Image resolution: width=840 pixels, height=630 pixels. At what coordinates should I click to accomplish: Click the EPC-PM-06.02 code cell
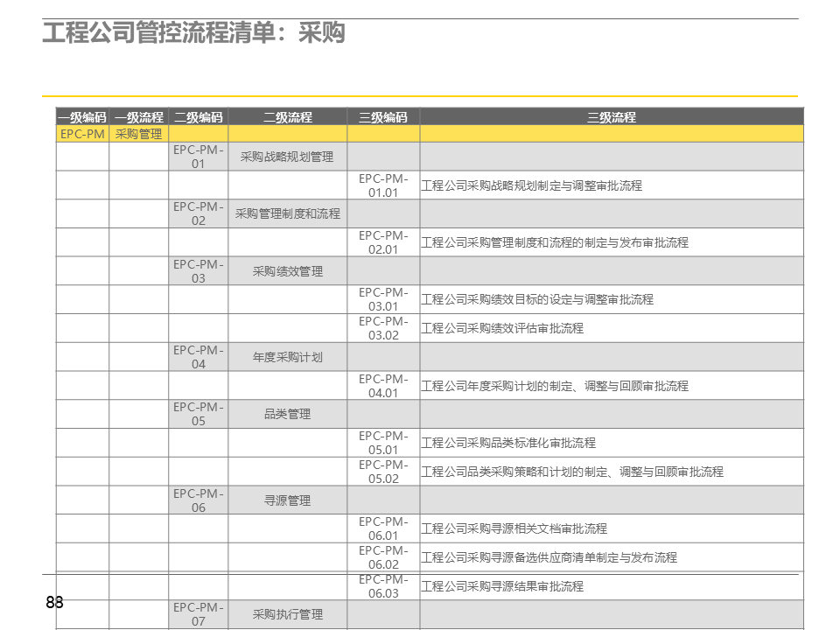(383, 557)
